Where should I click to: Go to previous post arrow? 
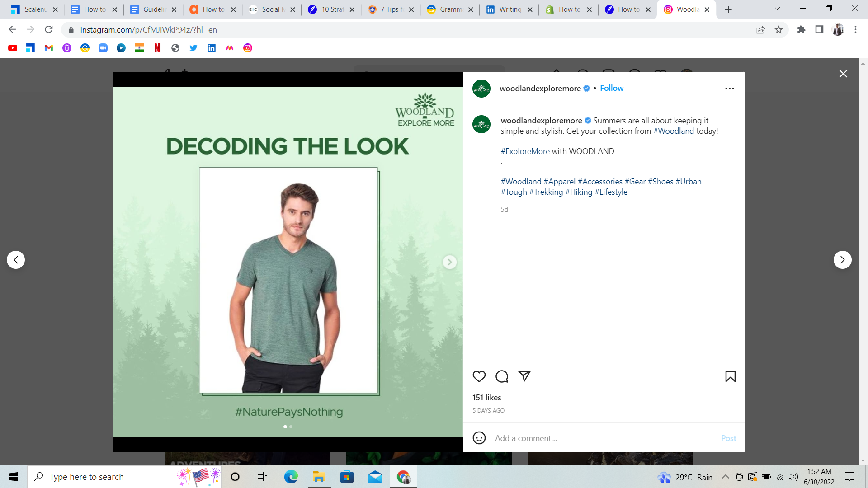coord(16,260)
